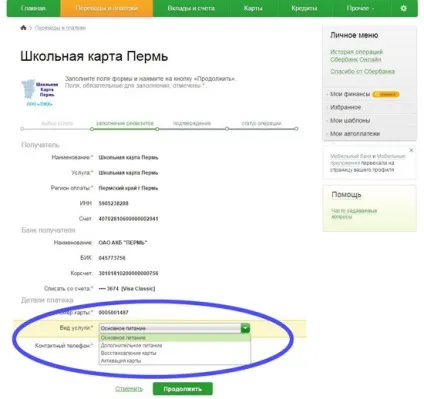Image resolution: width=424 pixels, height=399 pixels.
Task: Click the Личное меню heading
Action: [x=354, y=35]
